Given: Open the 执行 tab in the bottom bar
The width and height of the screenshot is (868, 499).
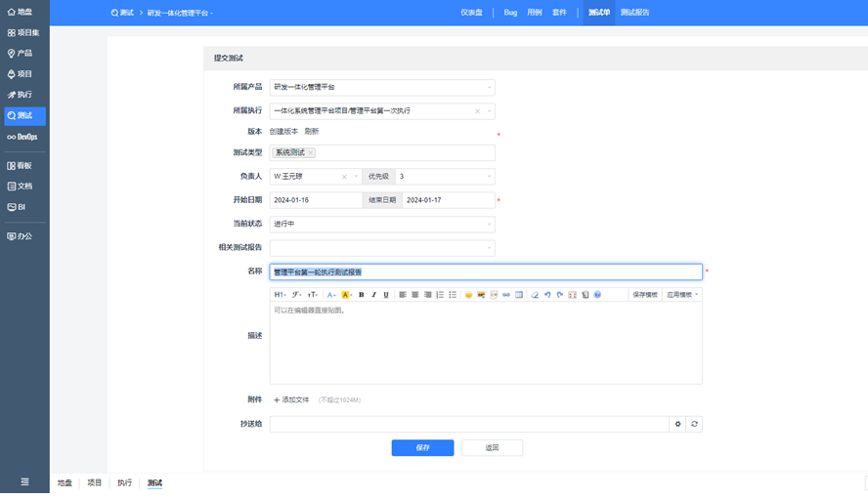Looking at the screenshot, I should tap(124, 483).
